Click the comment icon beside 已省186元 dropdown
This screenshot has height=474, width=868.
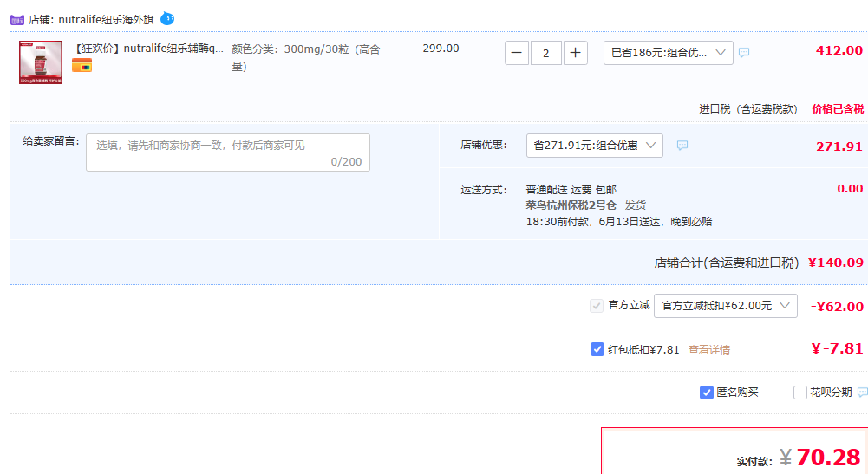(x=744, y=53)
